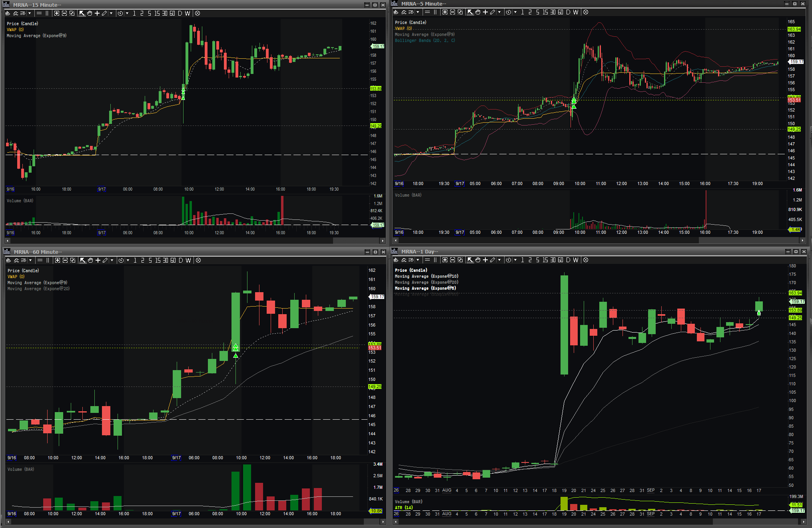Image resolution: width=812 pixels, height=528 pixels.
Task: Set 60 minute interval in 1 Day chart
Action: [561, 260]
